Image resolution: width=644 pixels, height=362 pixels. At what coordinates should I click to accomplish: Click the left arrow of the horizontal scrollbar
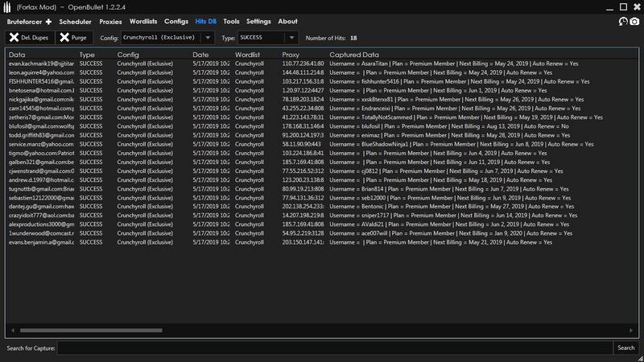(13, 331)
